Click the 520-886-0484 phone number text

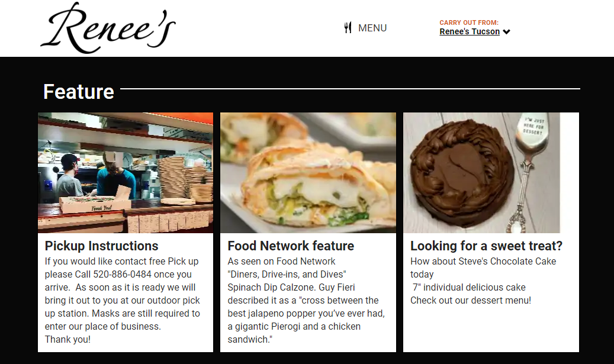[x=122, y=275]
